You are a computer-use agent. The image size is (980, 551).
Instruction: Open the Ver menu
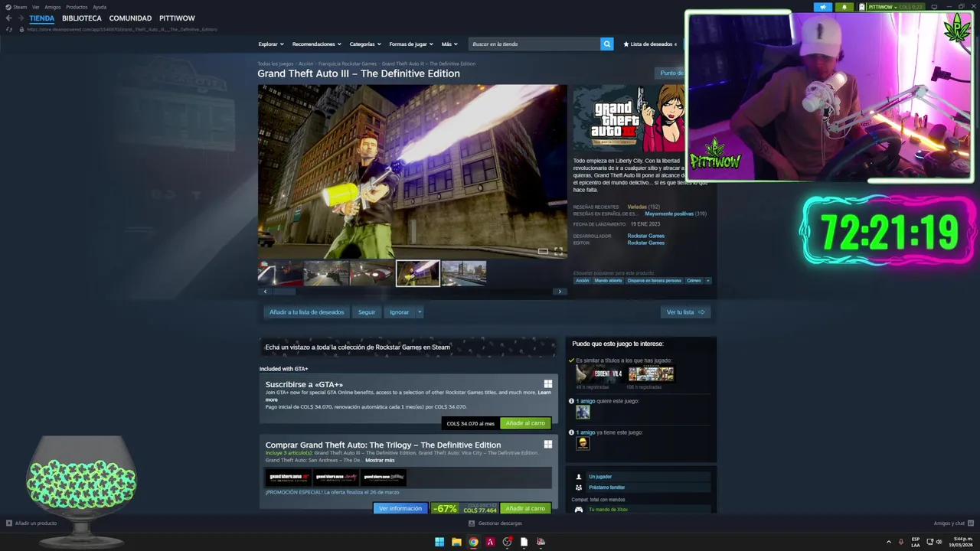tap(35, 7)
